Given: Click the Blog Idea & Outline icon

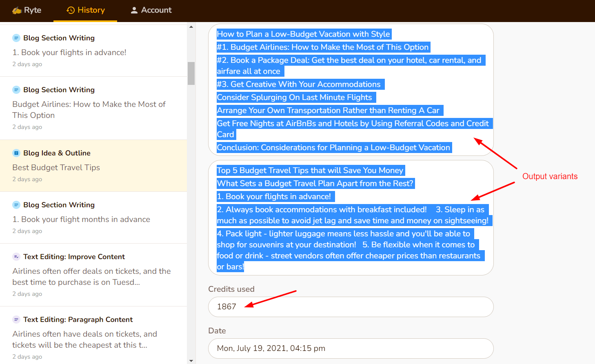Looking at the screenshot, I should [x=16, y=153].
